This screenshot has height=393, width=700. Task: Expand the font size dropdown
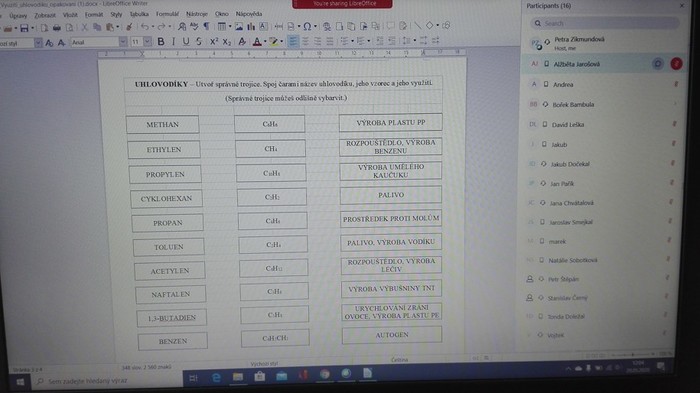pyautogui.click(x=147, y=42)
